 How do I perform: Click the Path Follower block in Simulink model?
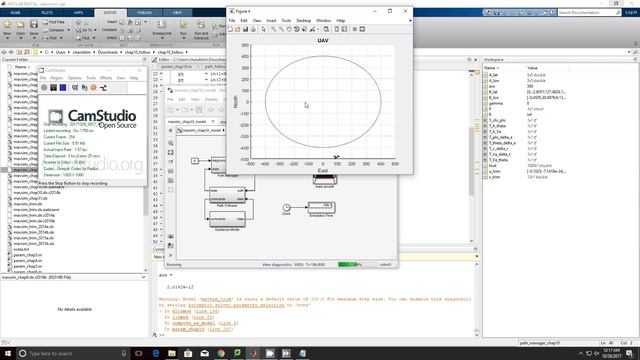227,195
